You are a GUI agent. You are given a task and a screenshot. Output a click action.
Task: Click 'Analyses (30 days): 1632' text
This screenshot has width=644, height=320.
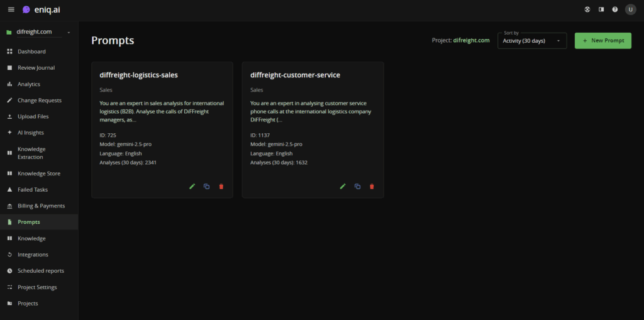coord(279,163)
